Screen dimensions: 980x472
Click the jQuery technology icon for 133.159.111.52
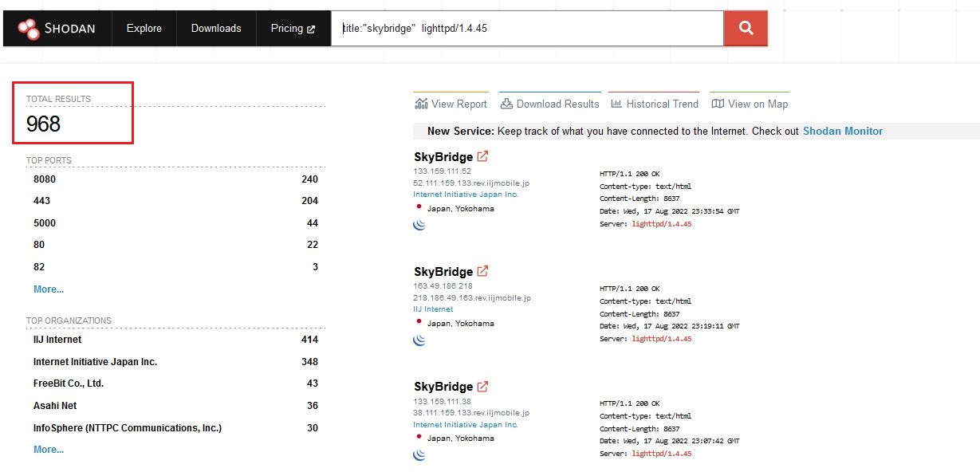click(x=419, y=225)
